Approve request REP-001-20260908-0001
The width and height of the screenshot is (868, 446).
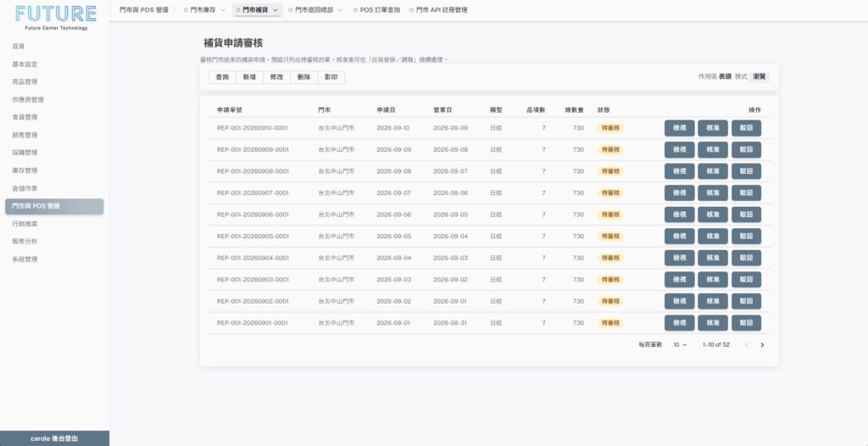[x=712, y=171]
